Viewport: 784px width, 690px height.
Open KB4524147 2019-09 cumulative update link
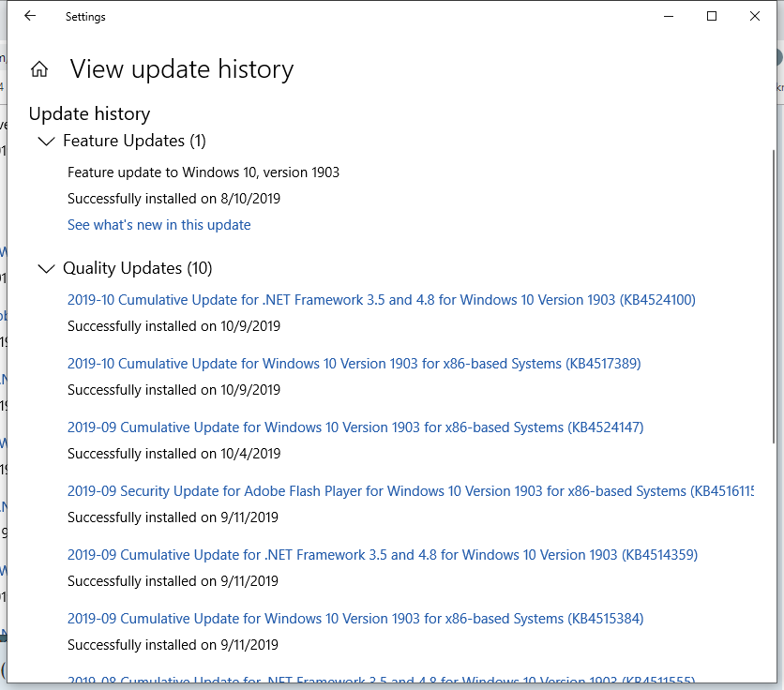355,427
